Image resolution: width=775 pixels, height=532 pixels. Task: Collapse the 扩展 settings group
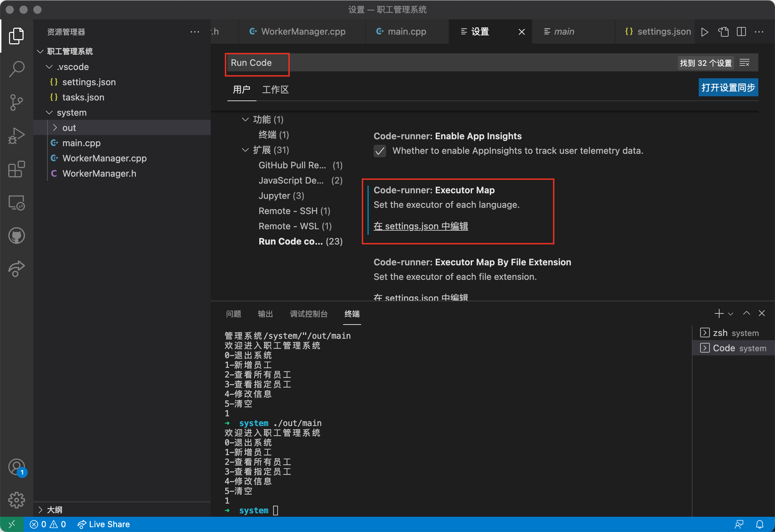245,150
